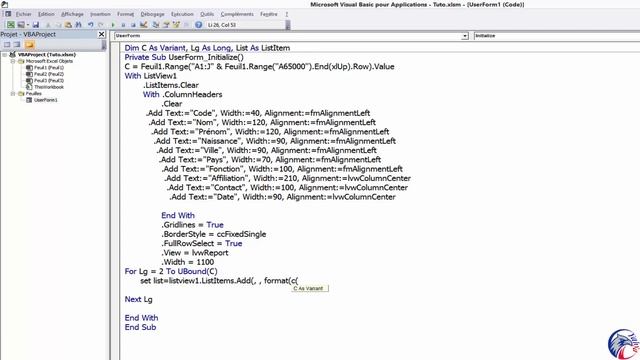640x360 pixels.
Task: Click the View Microsoft Excel toolbar icon
Action: point(11,25)
